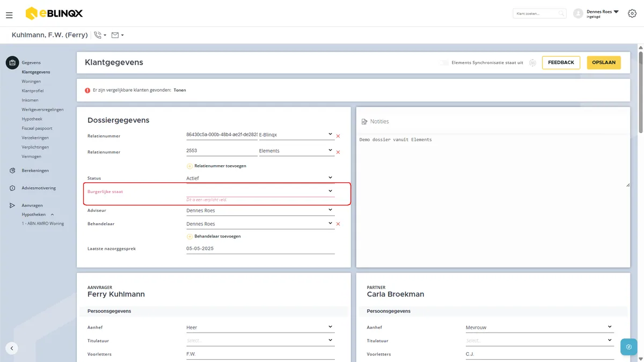This screenshot has width=644, height=362.
Task: Toggle Elements Synchronisatie switch
Action: (x=444, y=63)
